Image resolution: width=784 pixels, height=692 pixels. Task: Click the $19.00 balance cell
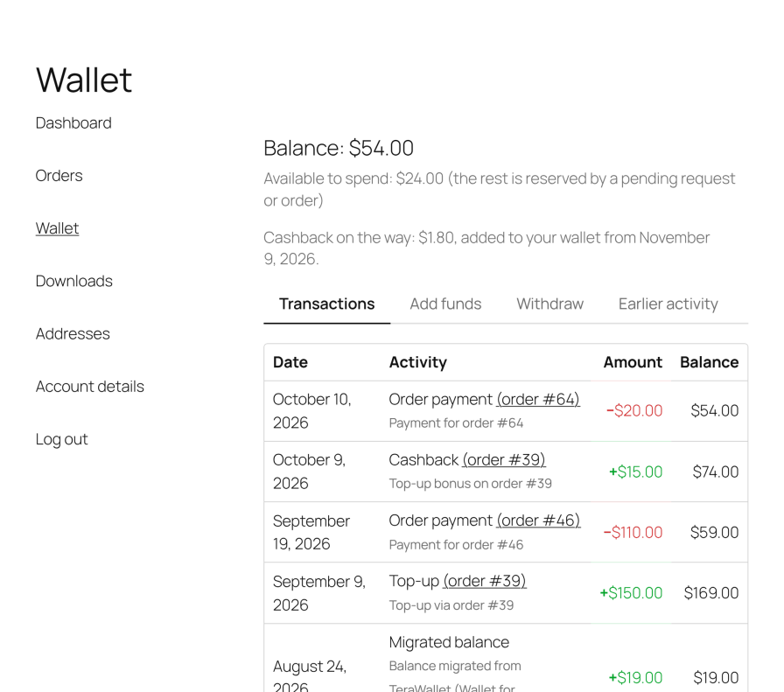716,677
